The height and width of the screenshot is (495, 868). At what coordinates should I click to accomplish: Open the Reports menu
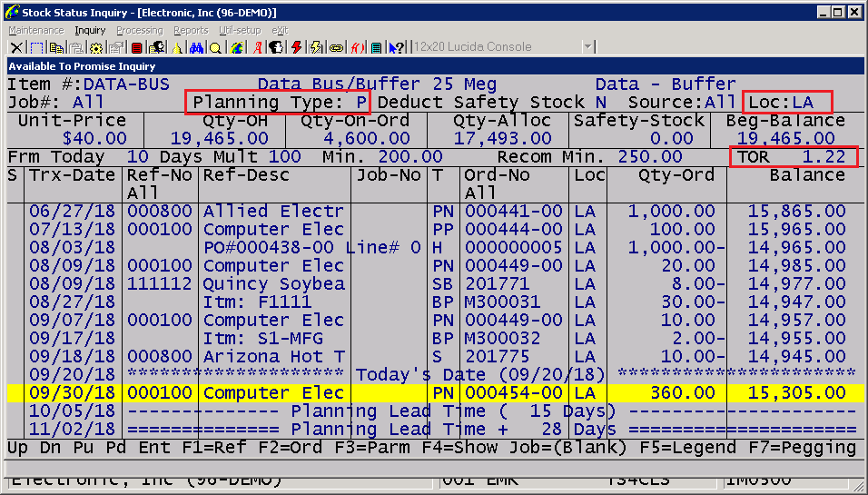tap(191, 30)
